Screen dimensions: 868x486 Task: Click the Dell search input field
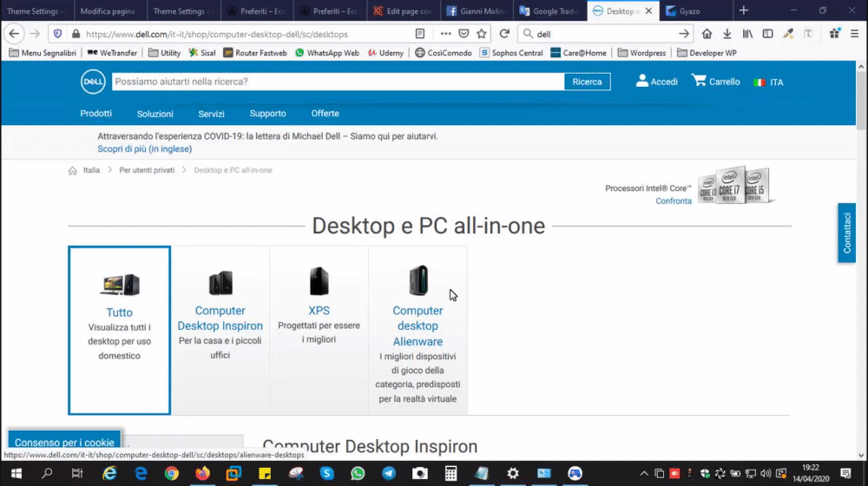point(339,82)
